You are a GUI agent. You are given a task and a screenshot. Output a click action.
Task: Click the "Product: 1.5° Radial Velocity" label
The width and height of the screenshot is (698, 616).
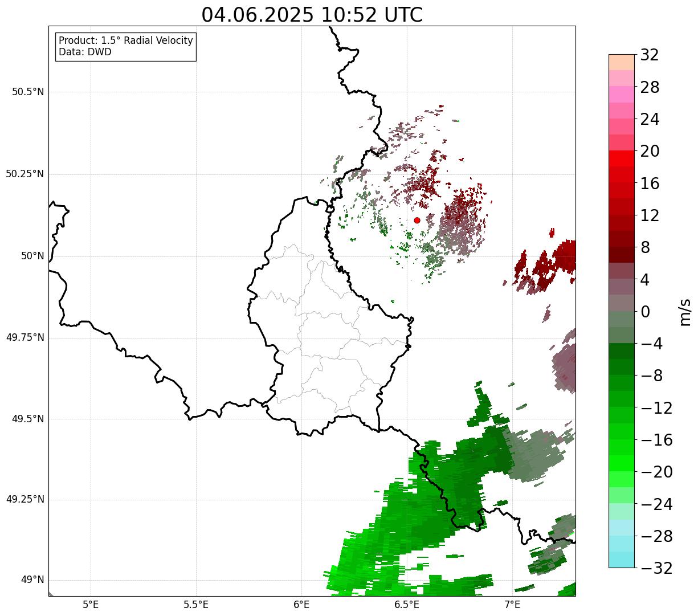(126, 41)
